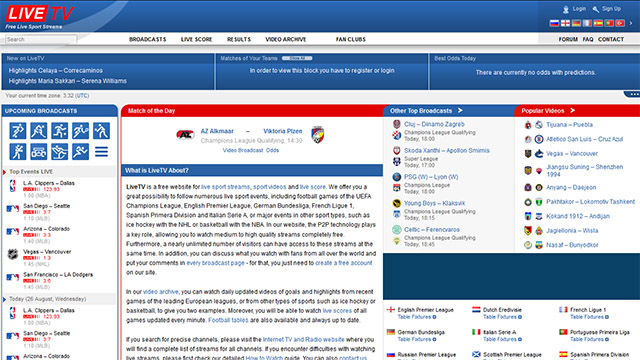Select the basketball sport icon
This screenshot has height=360, width=640.
pos(60,131)
